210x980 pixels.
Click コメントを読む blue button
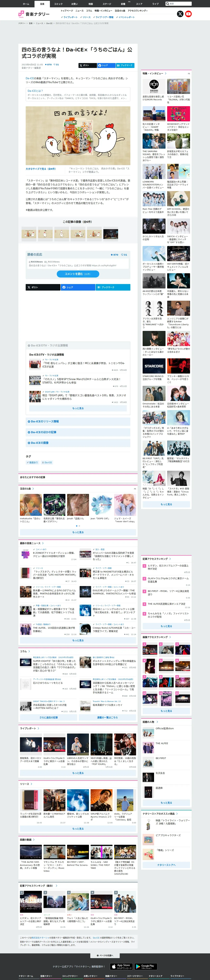[78, 274]
